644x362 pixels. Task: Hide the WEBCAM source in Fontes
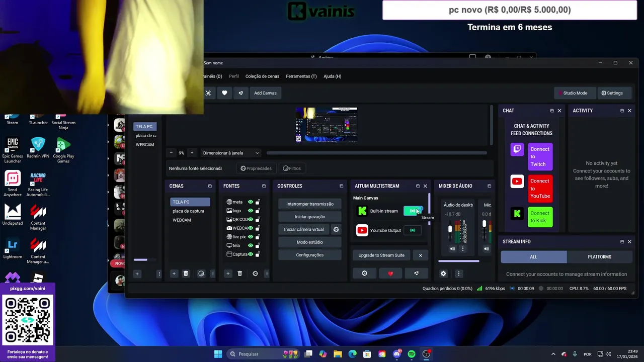tap(251, 228)
